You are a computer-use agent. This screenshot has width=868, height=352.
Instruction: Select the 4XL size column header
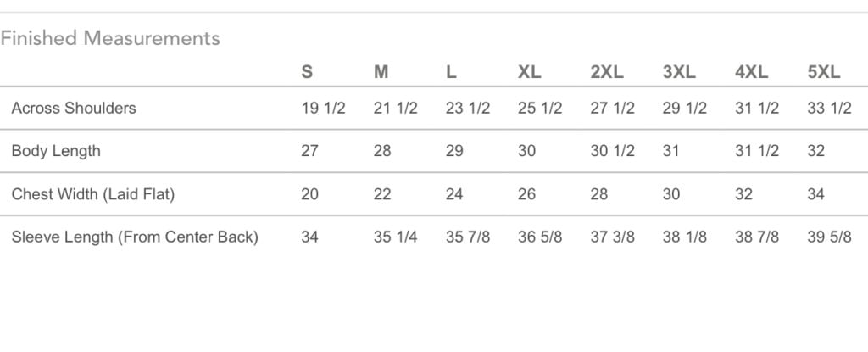click(752, 73)
